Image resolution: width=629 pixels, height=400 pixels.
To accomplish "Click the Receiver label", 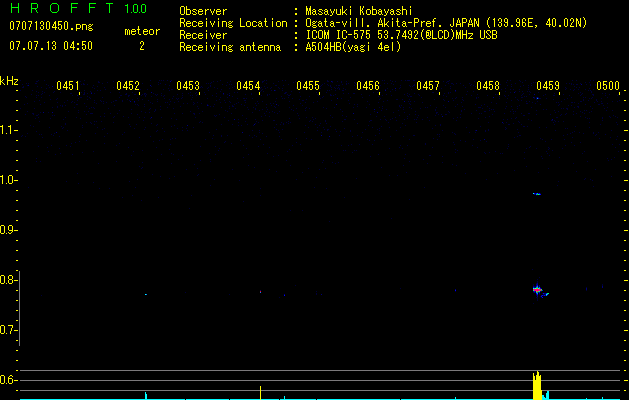I will point(203,35).
